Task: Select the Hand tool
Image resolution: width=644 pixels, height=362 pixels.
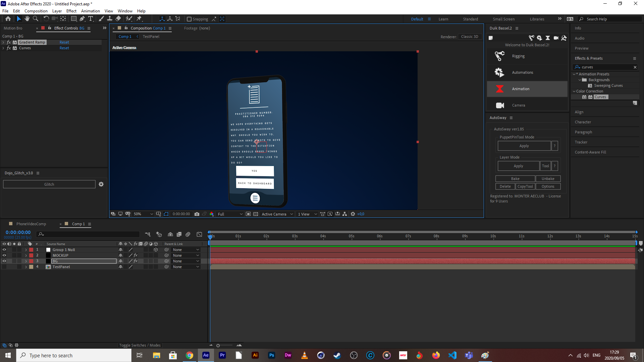Action: click(x=27, y=19)
